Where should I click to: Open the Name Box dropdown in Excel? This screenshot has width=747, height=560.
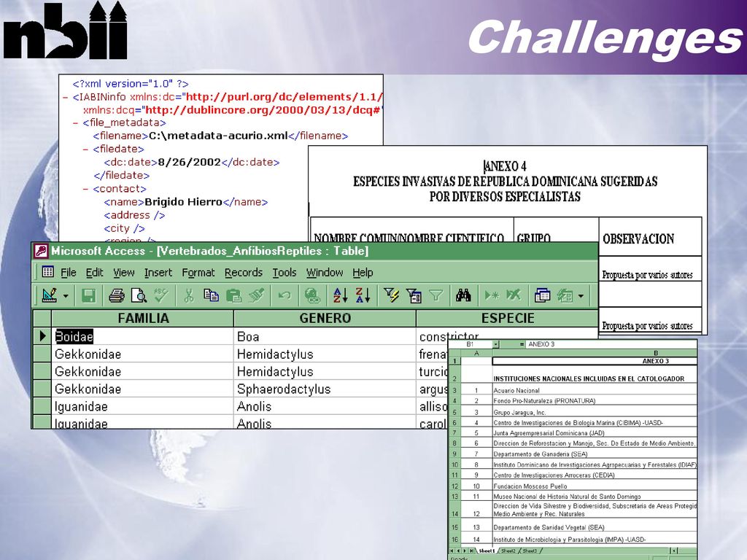[496, 344]
